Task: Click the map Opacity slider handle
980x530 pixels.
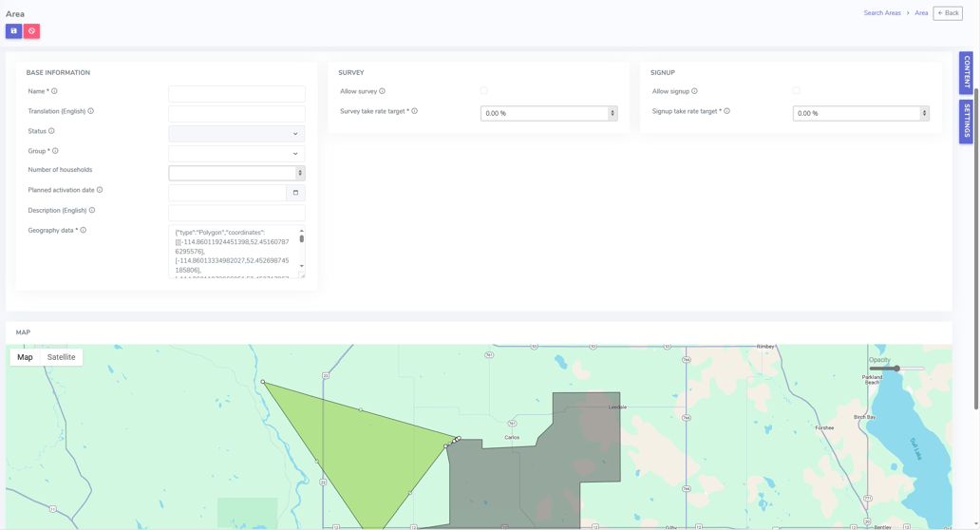Action: 896,369
